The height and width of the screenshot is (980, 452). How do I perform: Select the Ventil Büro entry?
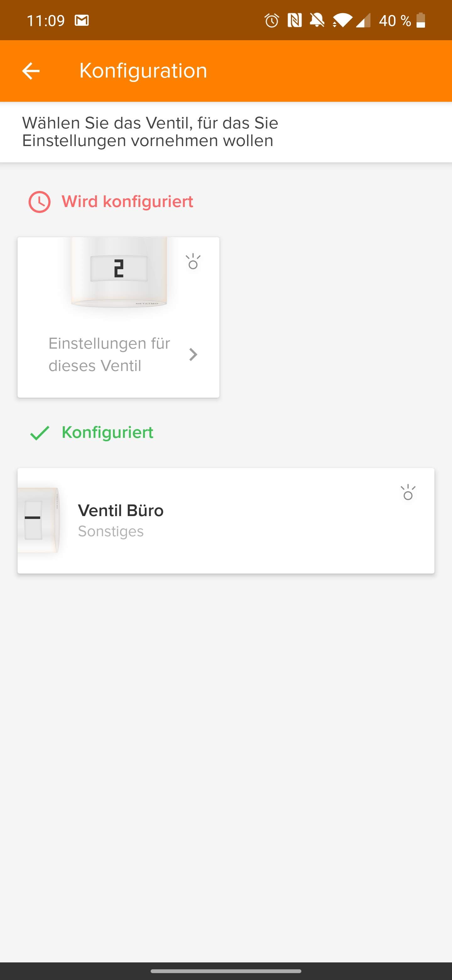(226, 520)
